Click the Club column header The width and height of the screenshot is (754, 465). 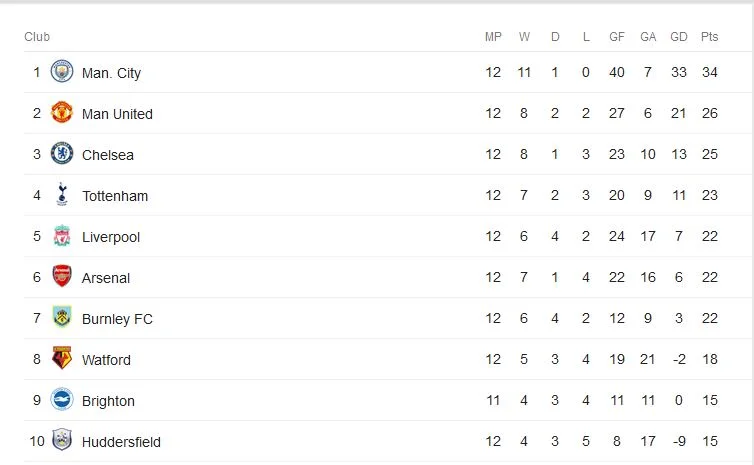37,37
